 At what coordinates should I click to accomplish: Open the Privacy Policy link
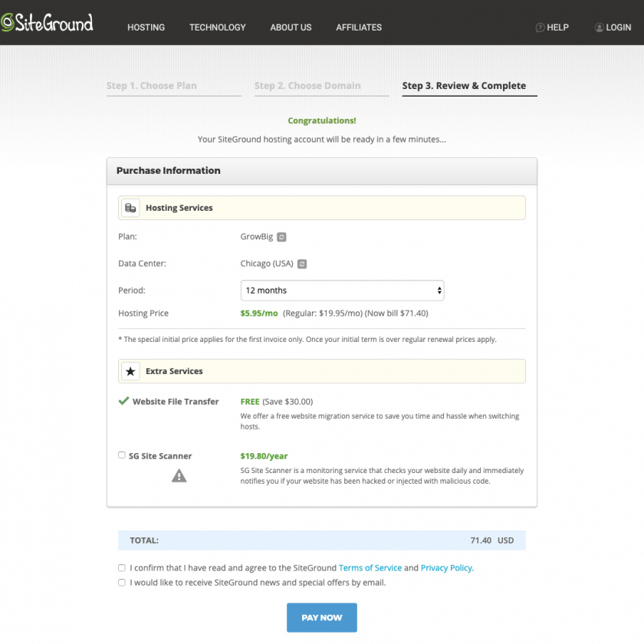pyautogui.click(x=447, y=568)
